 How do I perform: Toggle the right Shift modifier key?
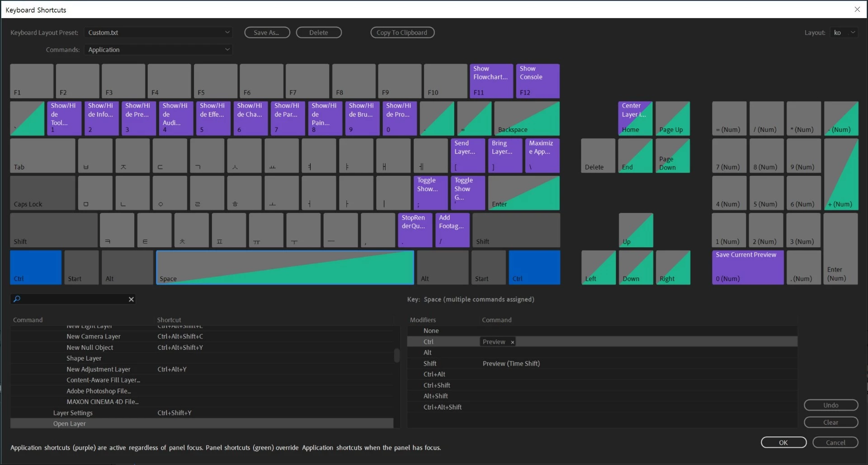(516, 230)
